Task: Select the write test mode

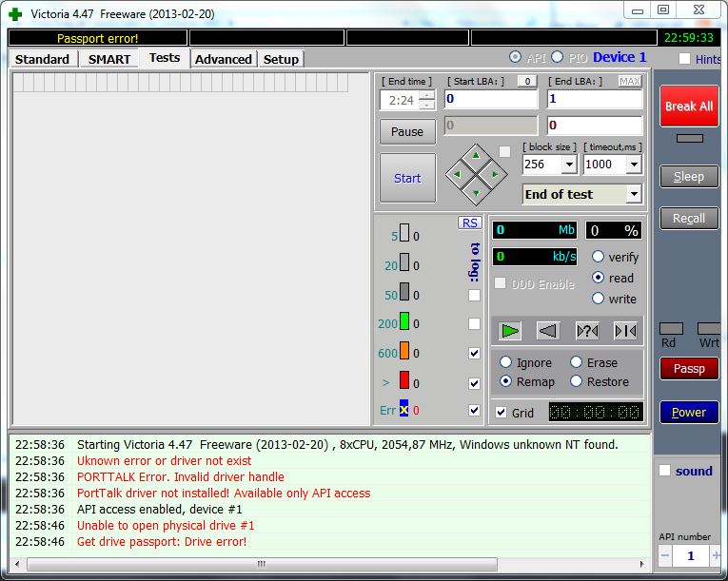Action: pos(598,299)
